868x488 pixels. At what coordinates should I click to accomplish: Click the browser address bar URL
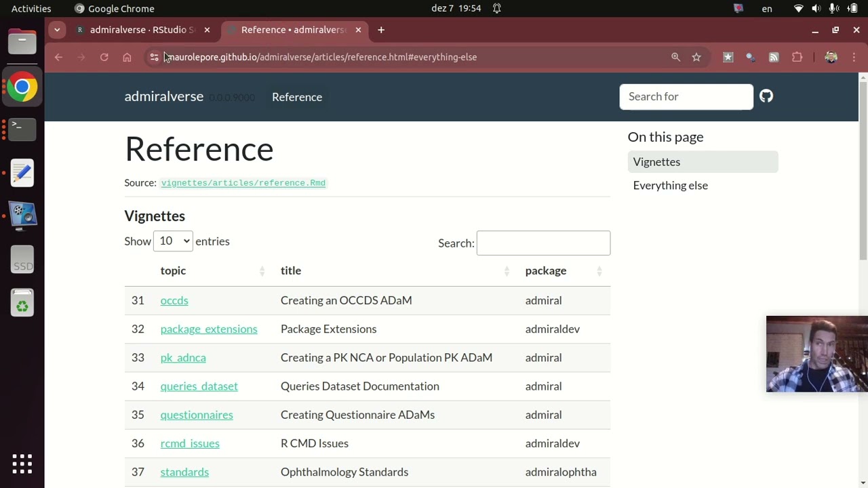(322, 57)
